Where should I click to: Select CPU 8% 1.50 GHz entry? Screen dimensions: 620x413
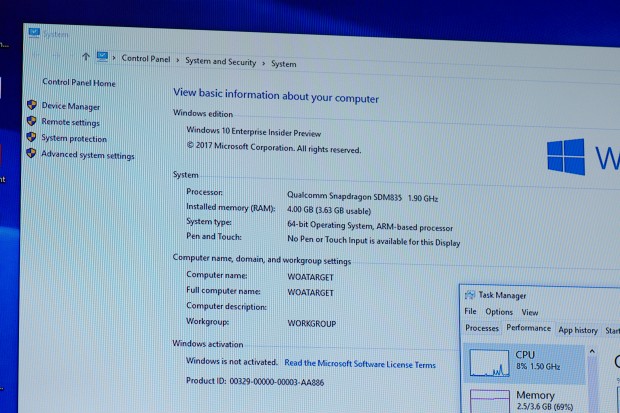point(524,363)
